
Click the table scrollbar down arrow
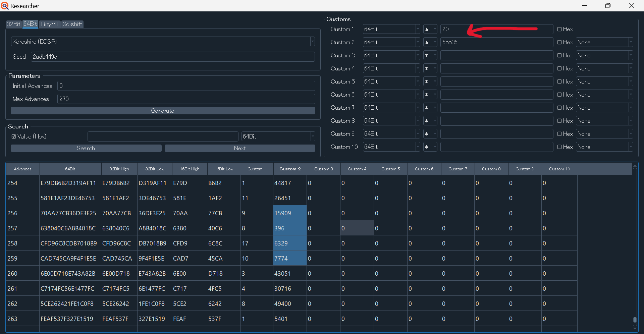tap(635, 329)
